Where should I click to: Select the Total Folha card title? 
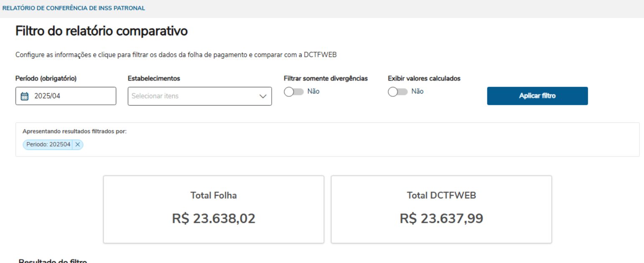(x=214, y=195)
